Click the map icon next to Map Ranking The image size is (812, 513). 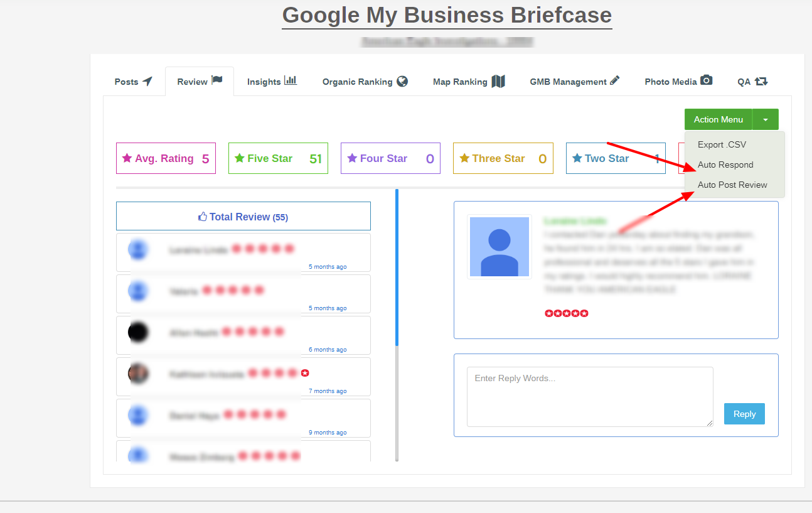[498, 81]
